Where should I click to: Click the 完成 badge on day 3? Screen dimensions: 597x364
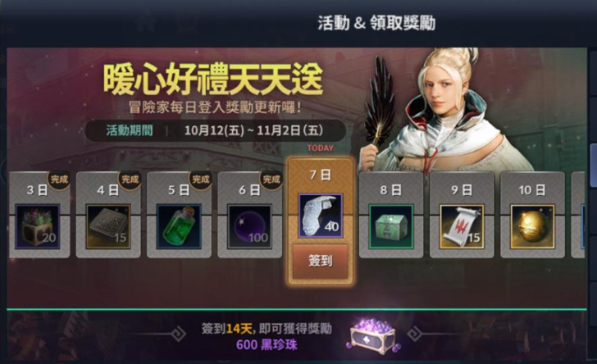(59, 180)
